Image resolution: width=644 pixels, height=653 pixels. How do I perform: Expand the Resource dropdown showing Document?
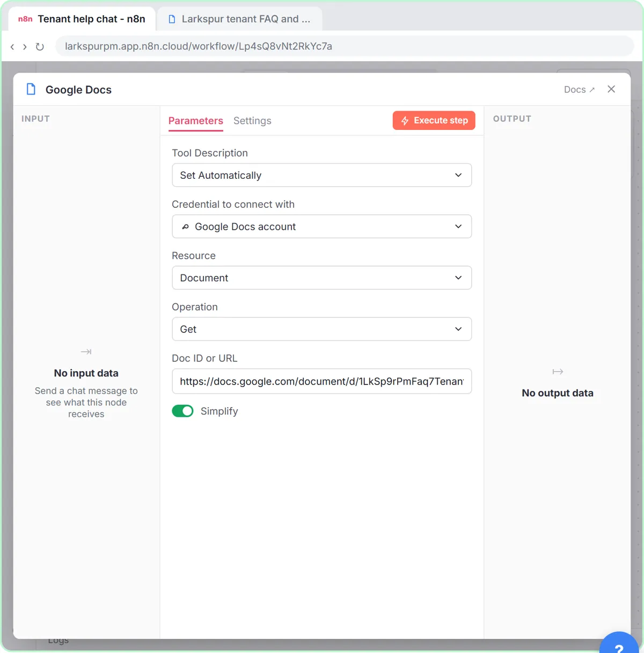click(x=321, y=278)
